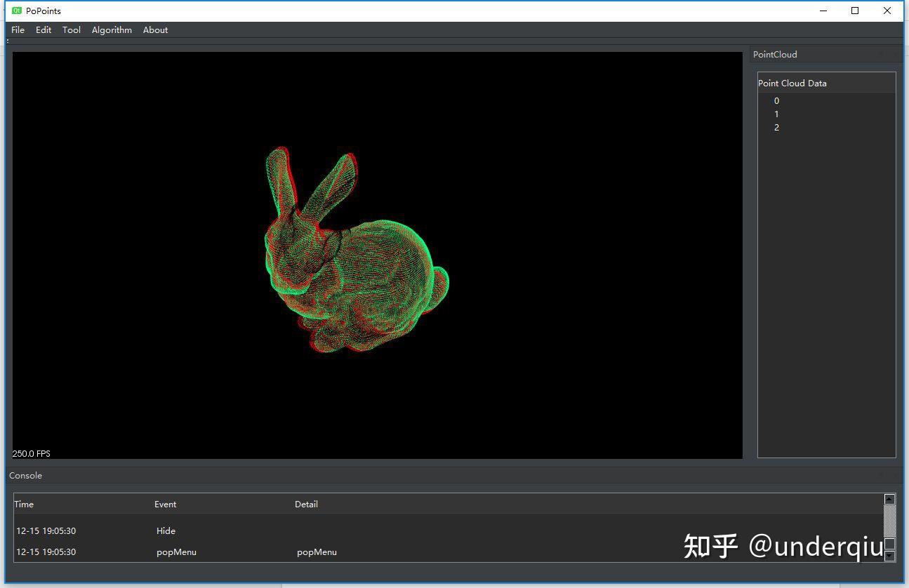Click the Console panel header

[25, 475]
